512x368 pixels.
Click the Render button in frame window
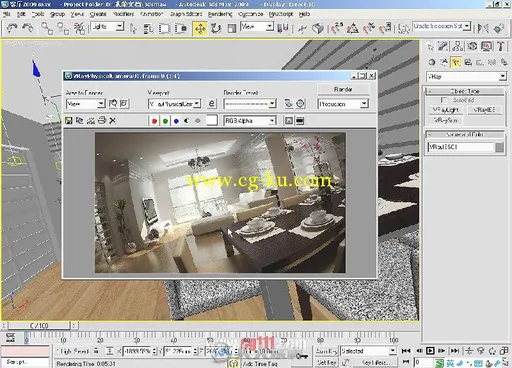343,89
